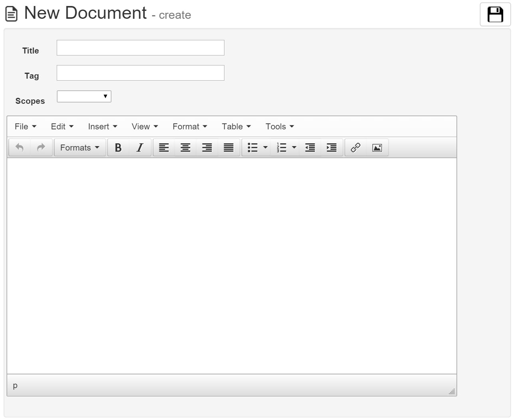
Task: Justify text alignment
Action: pyautogui.click(x=228, y=148)
